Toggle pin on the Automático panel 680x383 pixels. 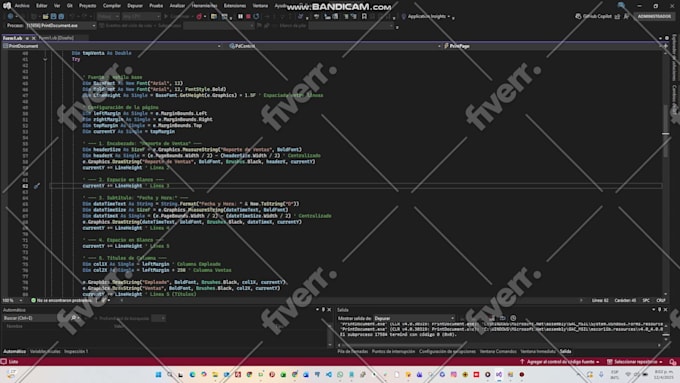click(x=323, y=310)
